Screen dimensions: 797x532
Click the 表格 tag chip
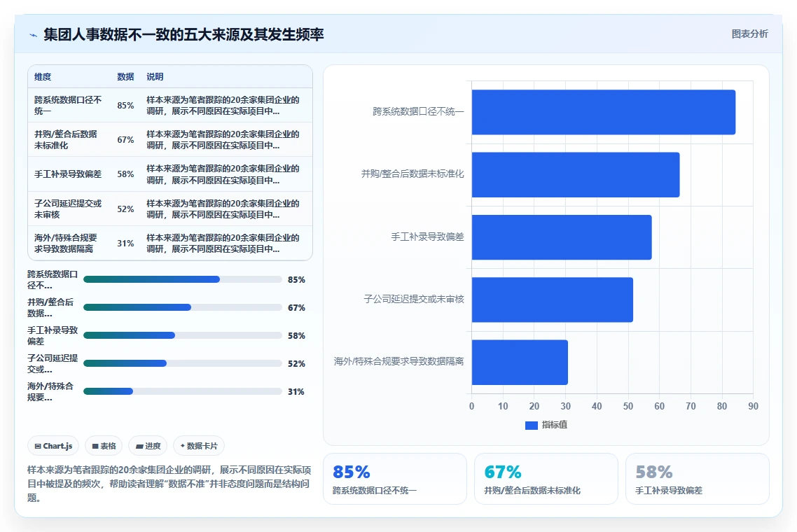tap(104, 446)
